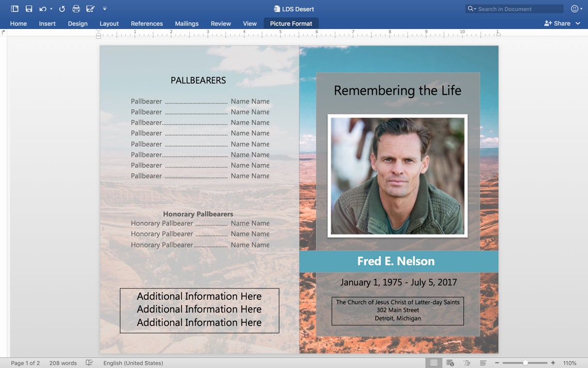Check spelling via the proofing status icon
Screen dimensions: 588x368
pos(89,363)
